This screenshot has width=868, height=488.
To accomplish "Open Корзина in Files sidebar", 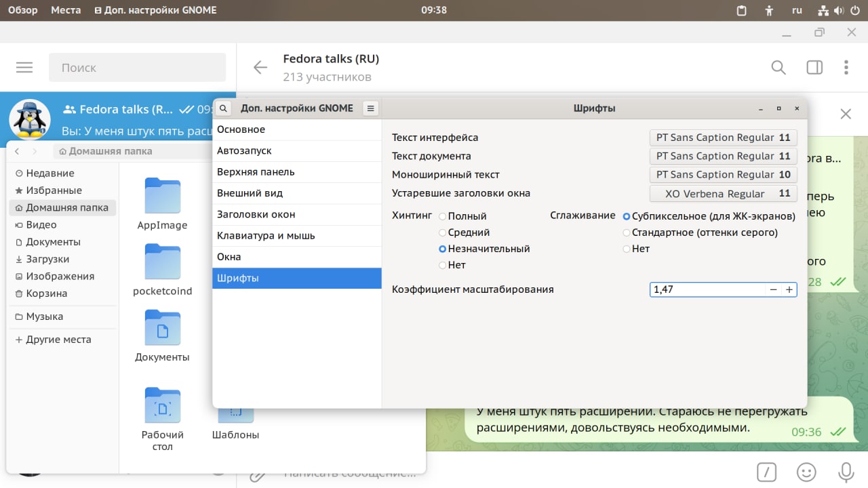I will click(x=62, y=293).
